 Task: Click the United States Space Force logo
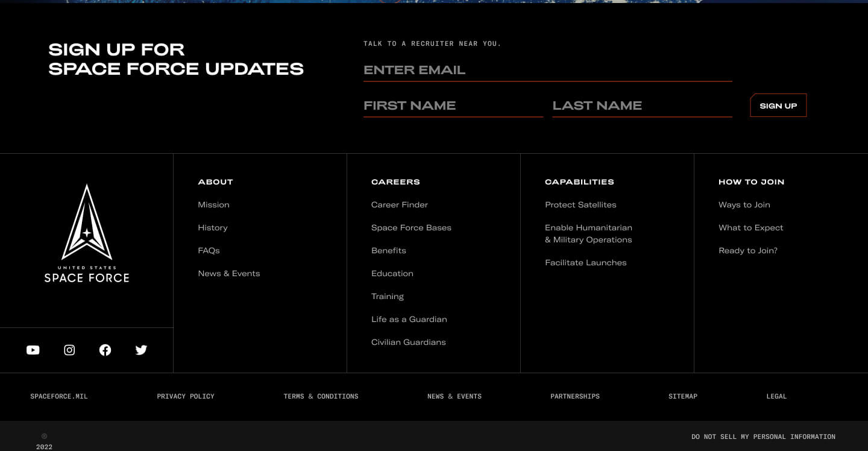point(87,233)
